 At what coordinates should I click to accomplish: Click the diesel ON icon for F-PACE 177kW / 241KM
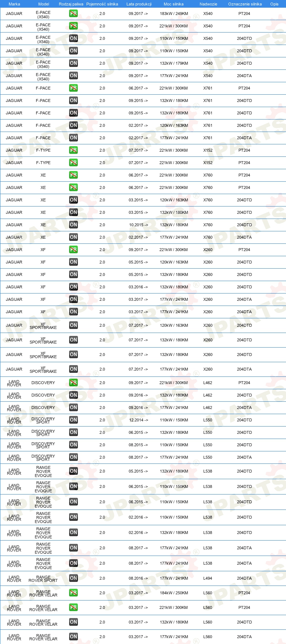coord(74,138)
